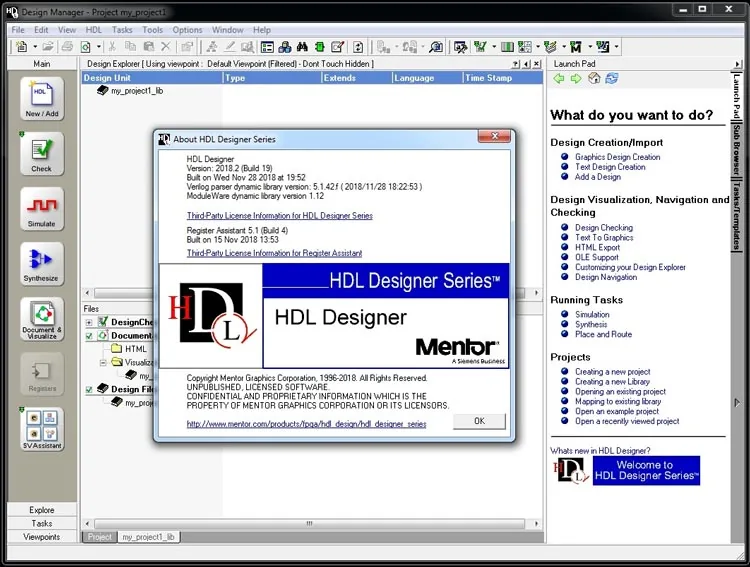Open the Document & Visualize task icon

click(x=42, y=319)
